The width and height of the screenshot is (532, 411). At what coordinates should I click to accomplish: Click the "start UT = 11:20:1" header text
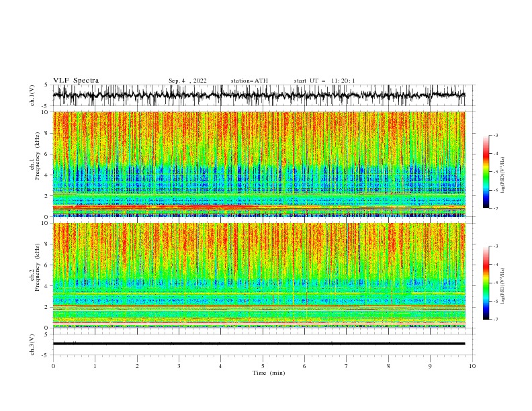coord(324,81)
